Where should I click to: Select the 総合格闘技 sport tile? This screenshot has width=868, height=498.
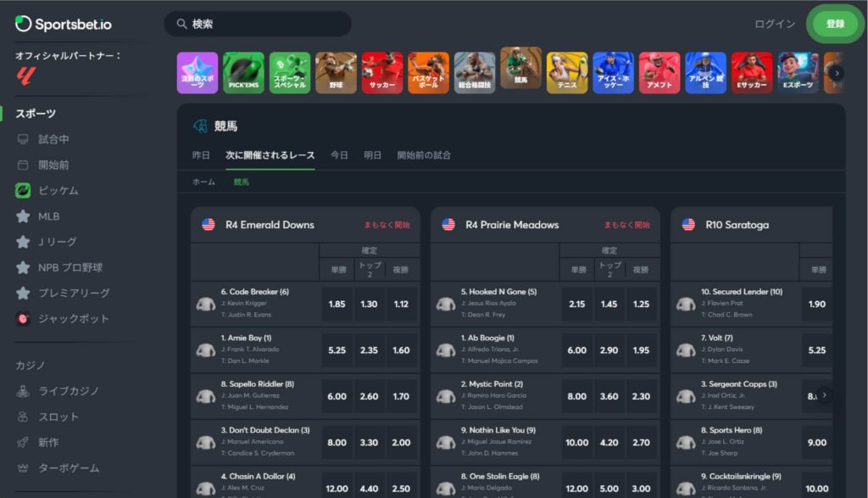click(x=475, y=73)
